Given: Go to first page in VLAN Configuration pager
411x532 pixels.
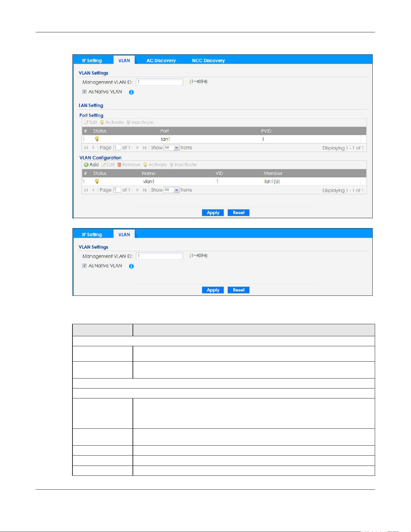Looking at the screenshot, I should point(86,190).
